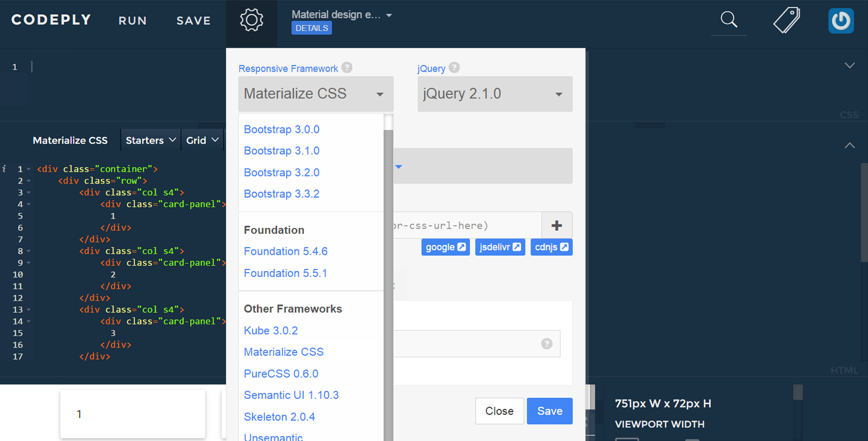Image resolution: width=868 pixels, height=441 pixels.
Task: Click the power account icon
Action: tap(841, 21)
